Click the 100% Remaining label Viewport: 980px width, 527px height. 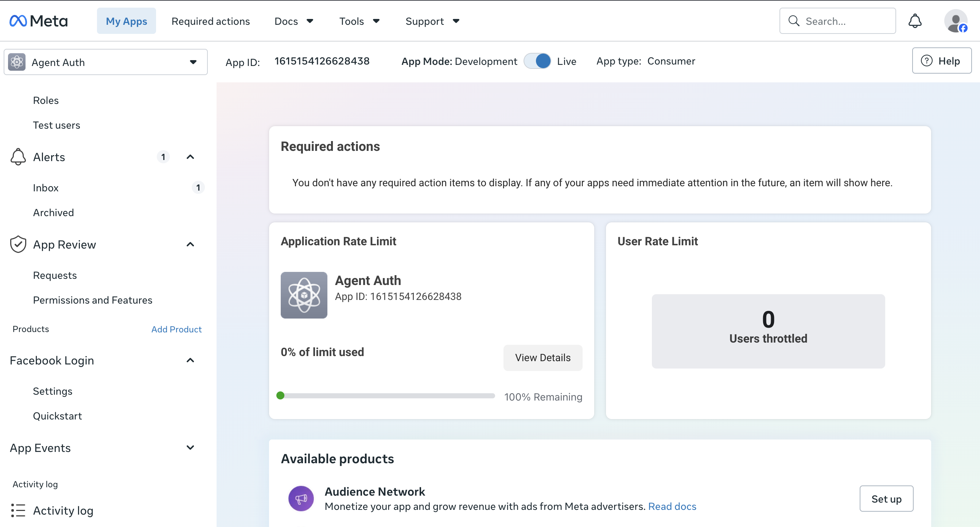pos(543,397)
